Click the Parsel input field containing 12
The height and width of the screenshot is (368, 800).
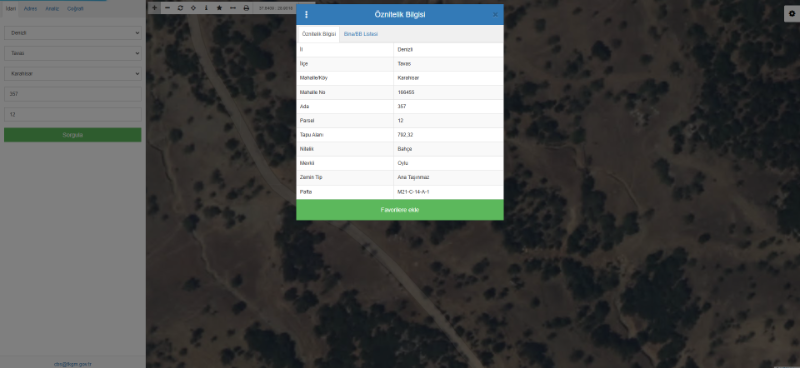(x=72, y=114)
